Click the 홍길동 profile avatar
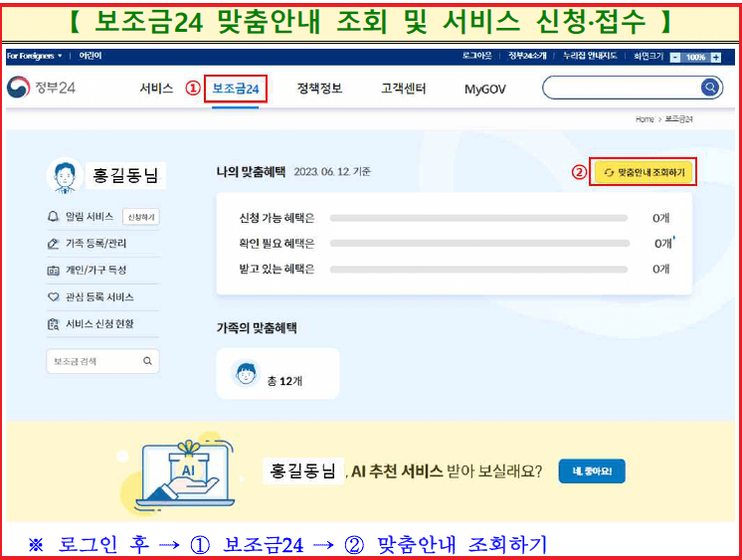The height and width of the screenshot is (560, 742). [x=65, y=176]
